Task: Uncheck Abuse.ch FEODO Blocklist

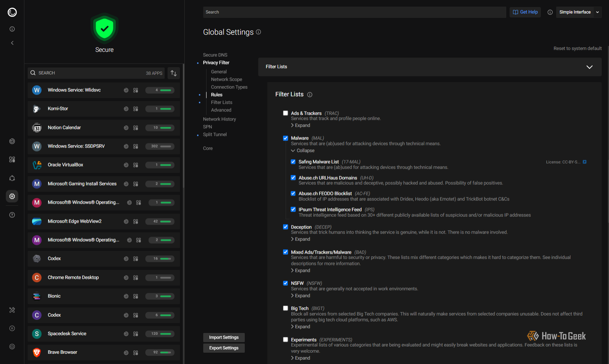Action: pyautogui.click(x=293, y=193)
